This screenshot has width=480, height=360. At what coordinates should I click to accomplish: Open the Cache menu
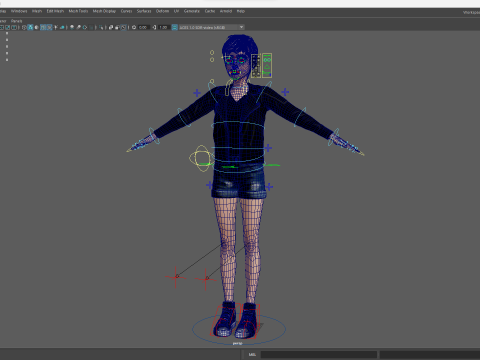tap(210, 11)
